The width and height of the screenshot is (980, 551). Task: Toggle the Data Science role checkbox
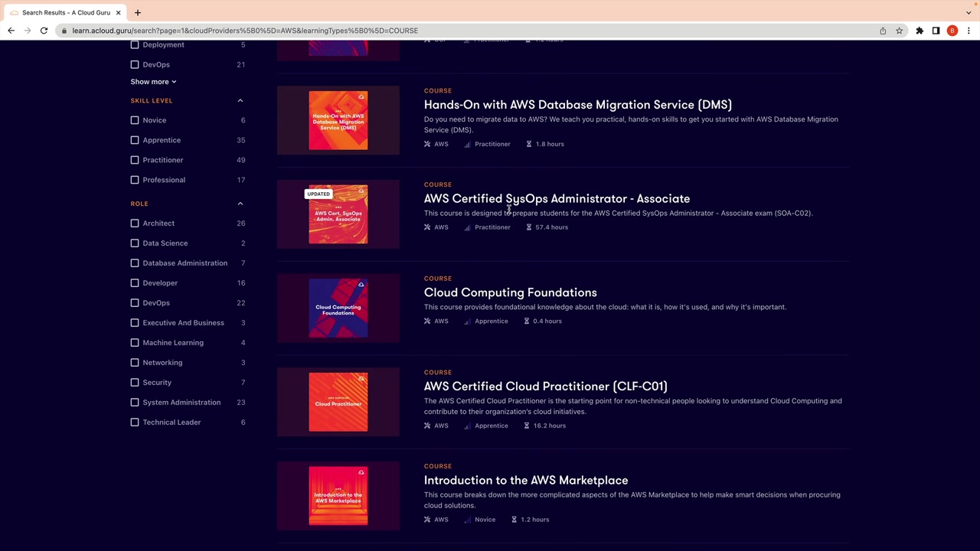[x=135, y=243]
